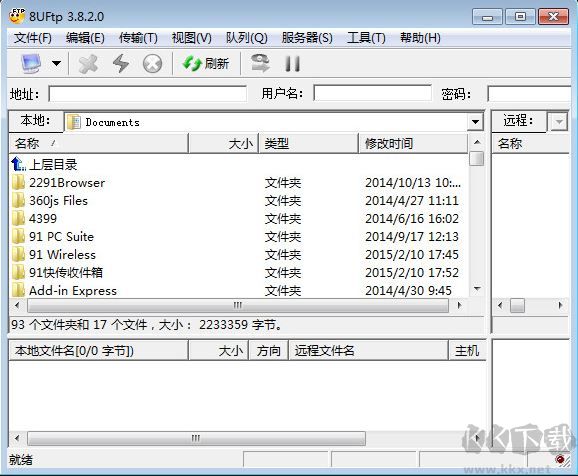Open the 队列(Q) menu

click(247, 38)
